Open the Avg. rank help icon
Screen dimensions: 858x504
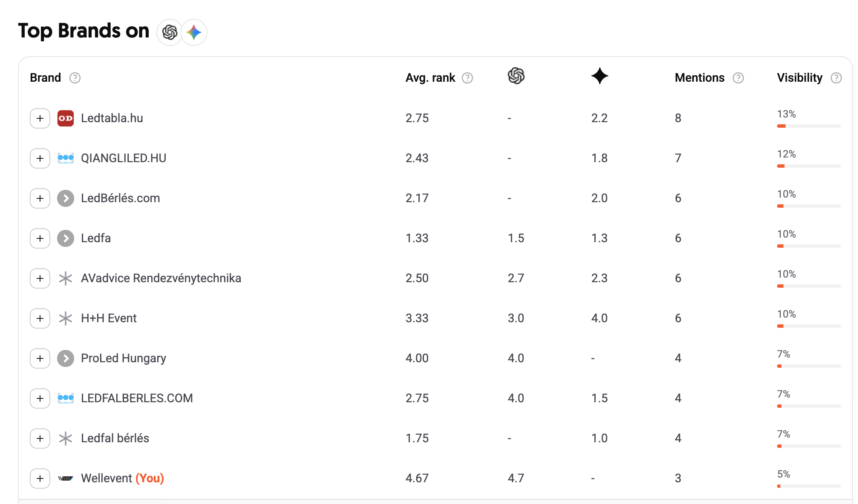(x=467, y=78)
